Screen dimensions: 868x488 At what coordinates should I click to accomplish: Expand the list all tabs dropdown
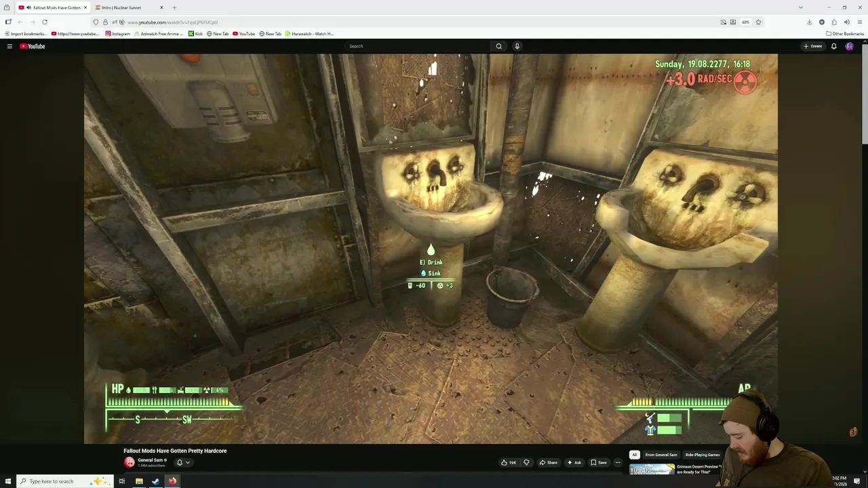pyautogui.click(x=800, y=7)
